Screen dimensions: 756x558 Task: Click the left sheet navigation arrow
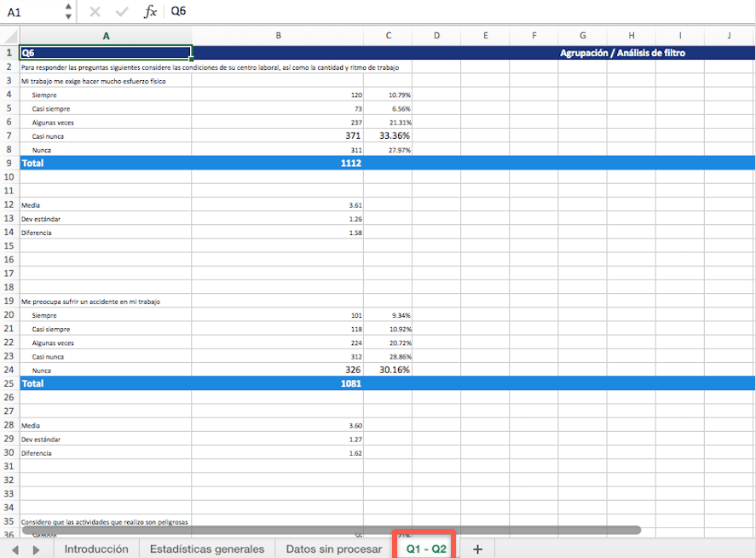14,549
